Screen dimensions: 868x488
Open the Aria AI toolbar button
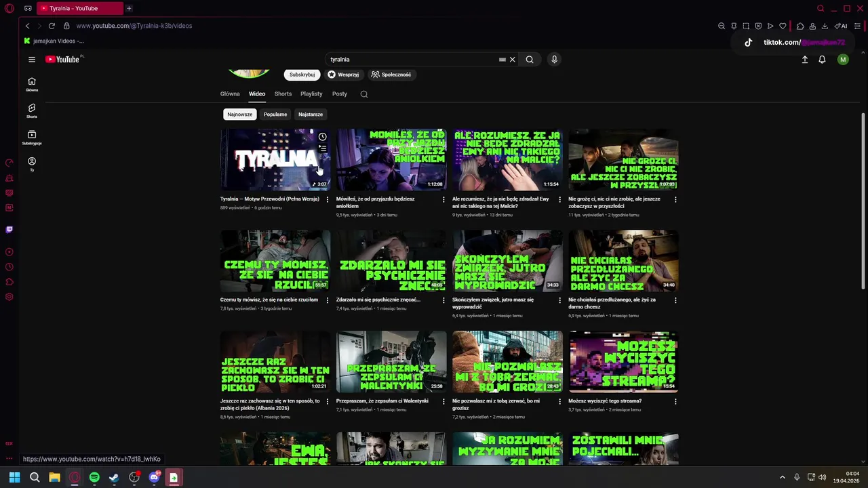[x=841, y=26]
